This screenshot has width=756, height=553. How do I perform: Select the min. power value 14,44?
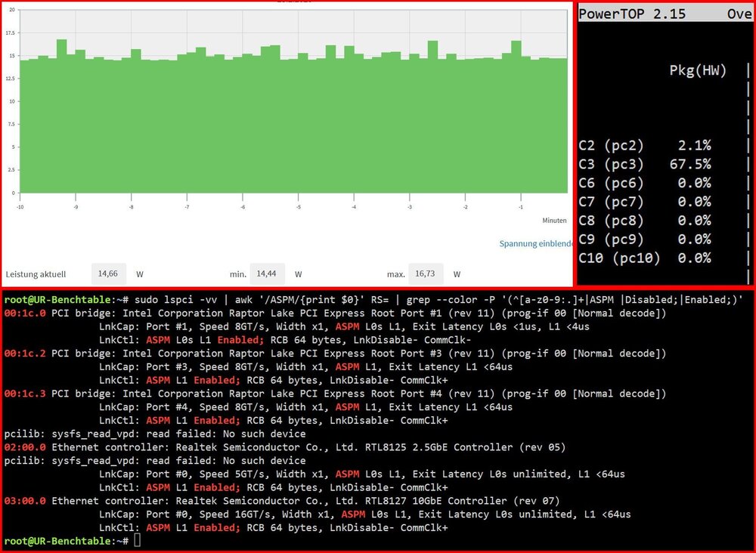point(267,273)
